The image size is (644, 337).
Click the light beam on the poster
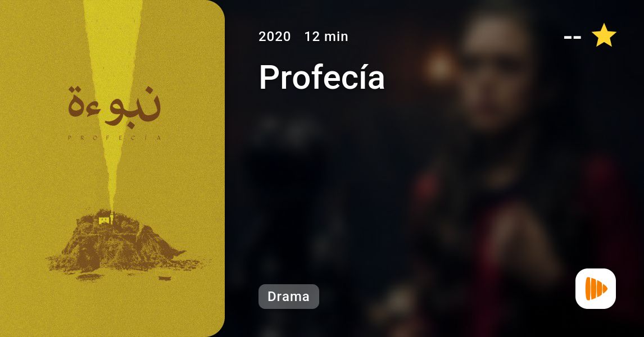(x=112, y=82)
